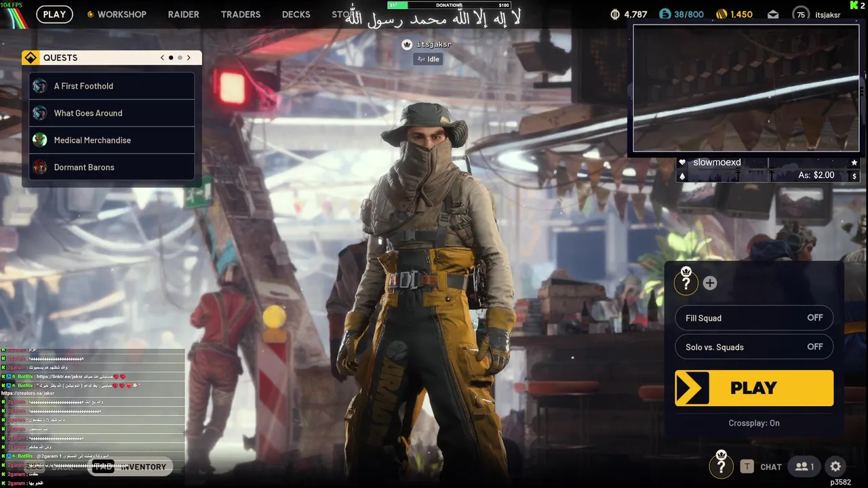Go to the TRADERS tab

241,14
